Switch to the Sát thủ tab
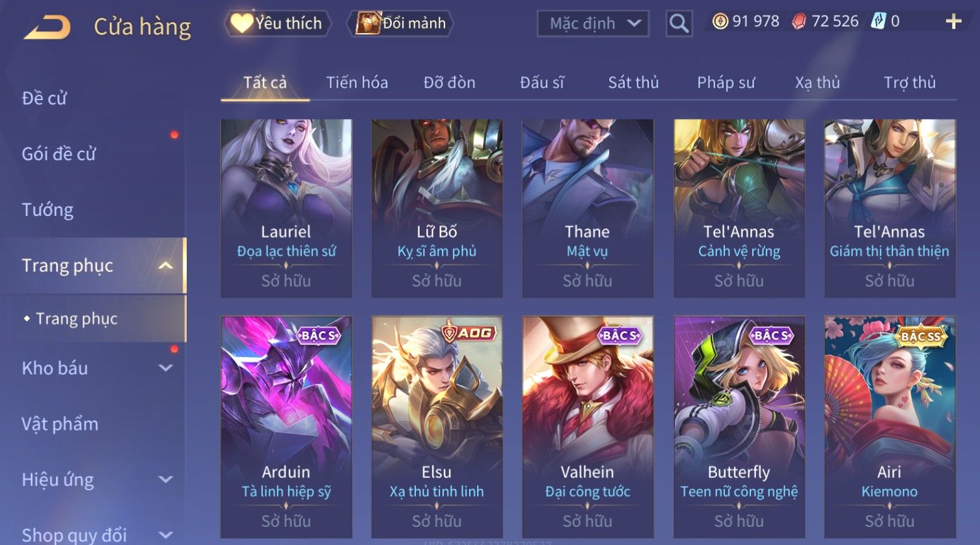980x545 pixels. pos(633,83)
